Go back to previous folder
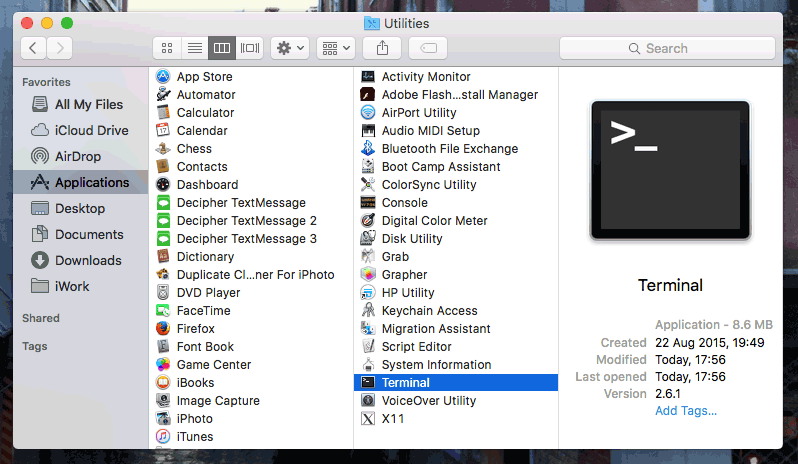 click(34, 48)
